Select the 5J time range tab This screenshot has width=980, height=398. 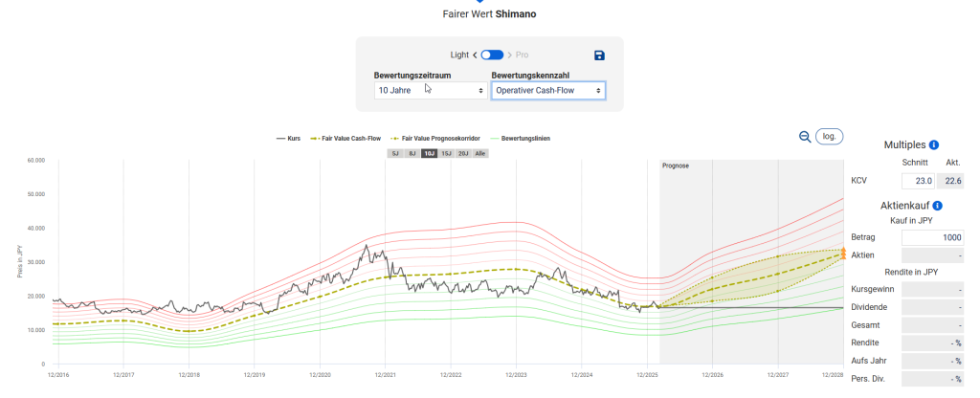pos(394,153)
